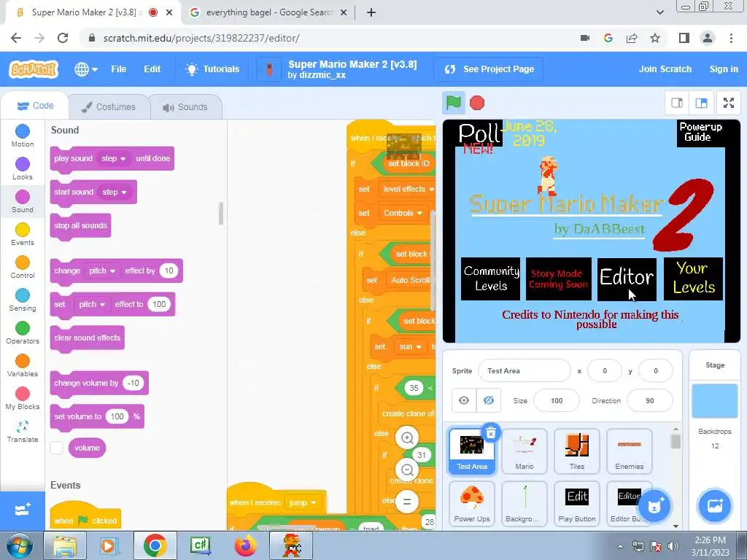
Task: Open the File menu
Action: 119,69
